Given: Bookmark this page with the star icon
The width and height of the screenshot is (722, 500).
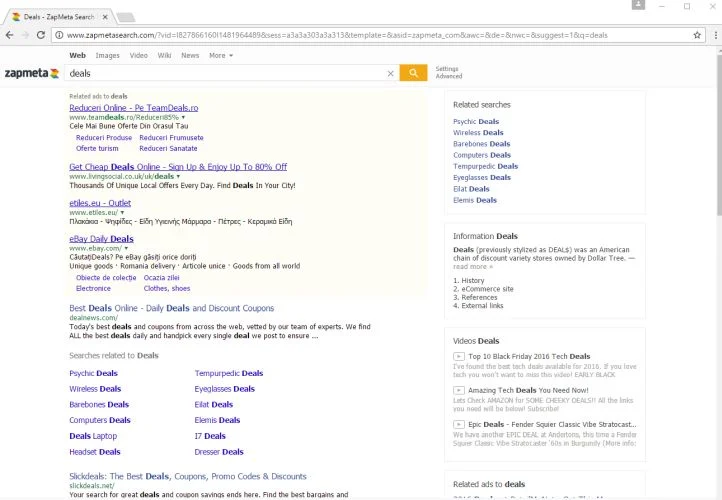Looking at the screenshot, I should [697, 35].
